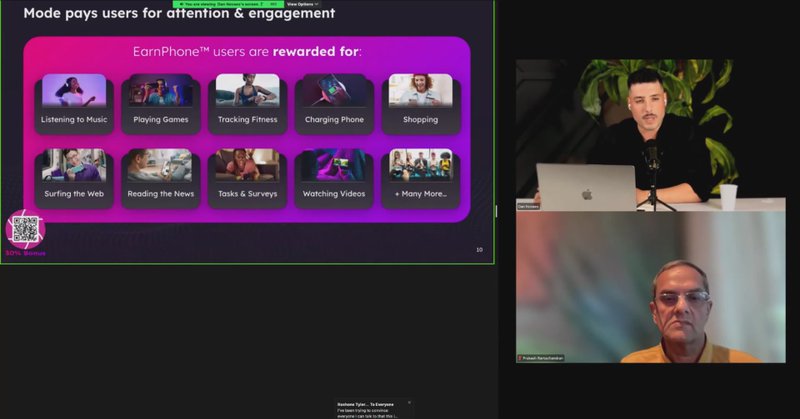Open the chat message preview sent To Everyone
The width and height of the screenshot is (800, 419).
click(x=373, y=409)
